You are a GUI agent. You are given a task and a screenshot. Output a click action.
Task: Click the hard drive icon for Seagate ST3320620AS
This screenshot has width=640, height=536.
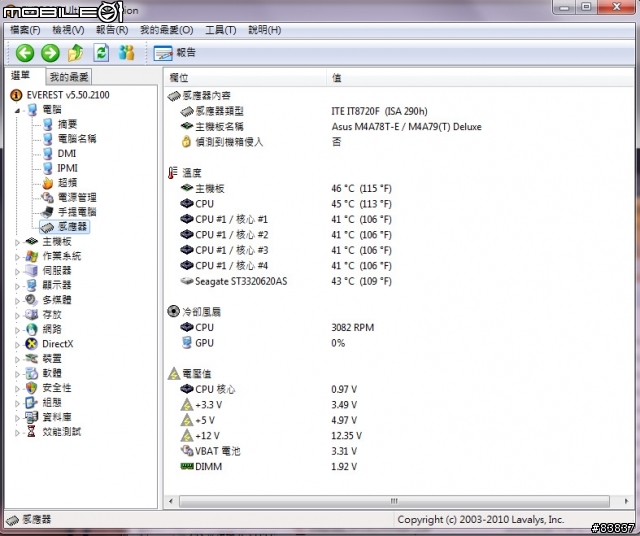click(187, 281)
